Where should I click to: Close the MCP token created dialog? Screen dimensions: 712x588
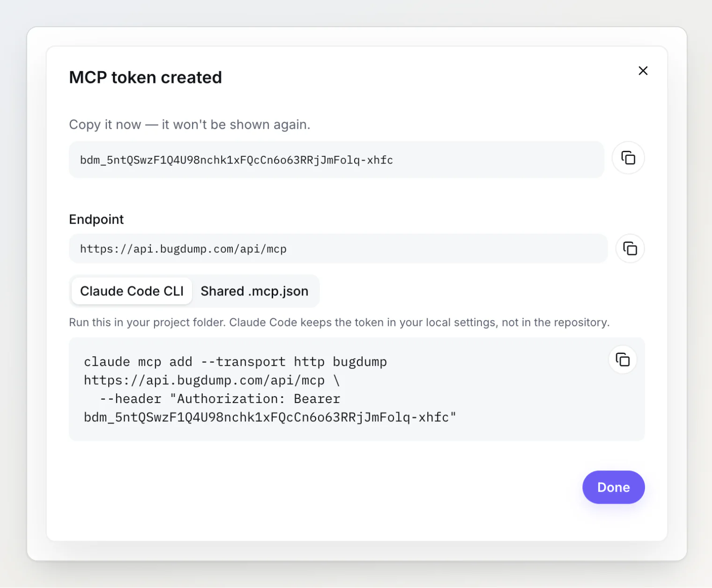pyautogui.click(x=643, y=71)
